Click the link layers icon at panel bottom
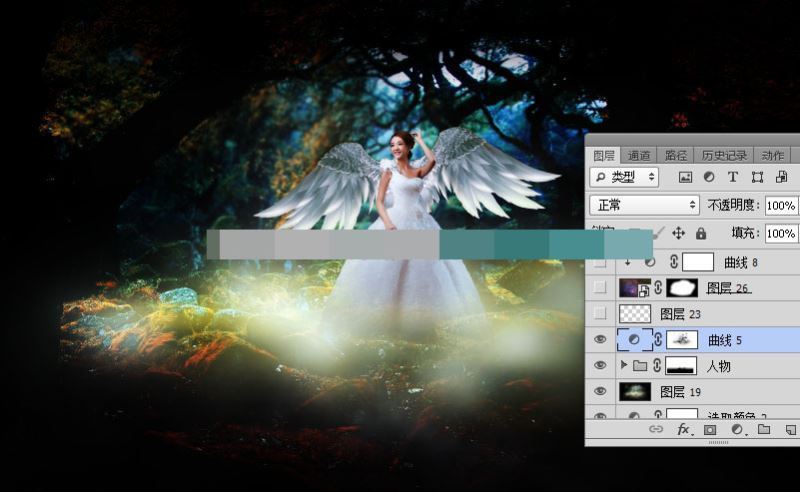This screenshot has height=492, width=800. pyautogui.click(x=656, y=429)
